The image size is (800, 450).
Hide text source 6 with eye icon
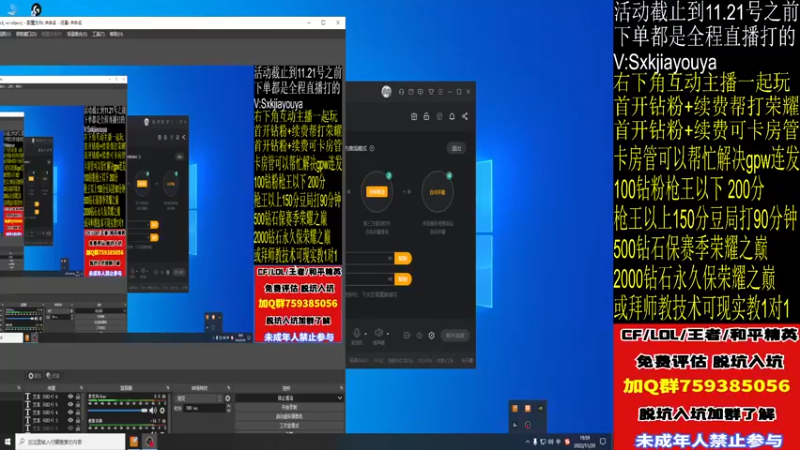click(70, 396)
